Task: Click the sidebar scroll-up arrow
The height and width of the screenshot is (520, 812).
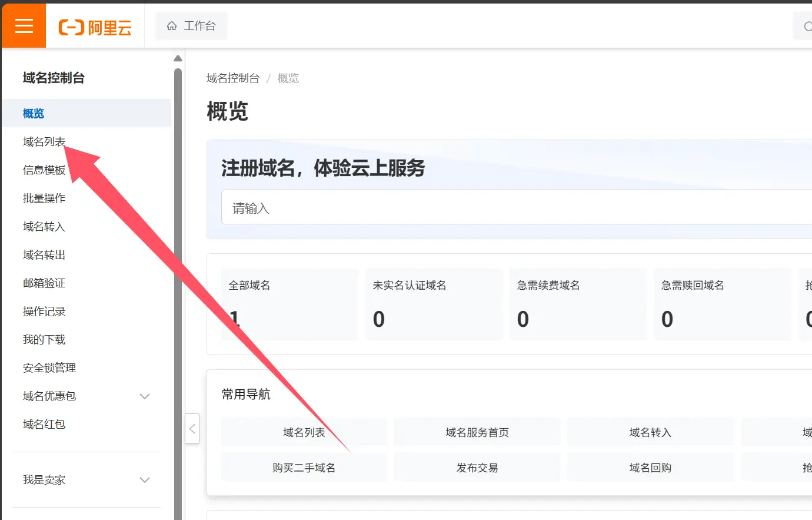Action: [x=178, y=58]
